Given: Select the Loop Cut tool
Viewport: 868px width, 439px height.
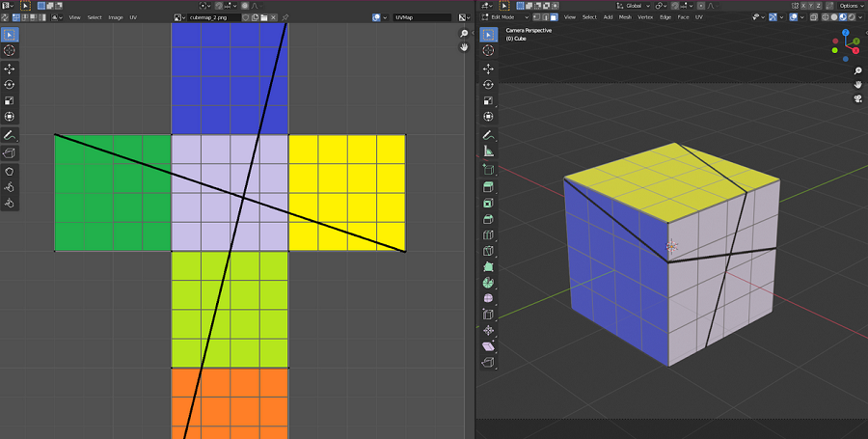Looking at the screenshot, I should (488, 235).
